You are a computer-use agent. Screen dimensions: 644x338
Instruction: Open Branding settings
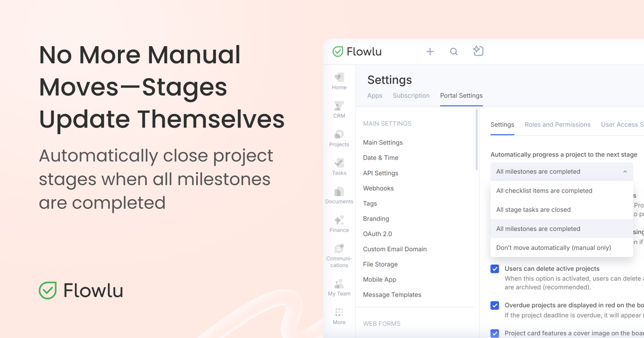(x=376, y=219)
